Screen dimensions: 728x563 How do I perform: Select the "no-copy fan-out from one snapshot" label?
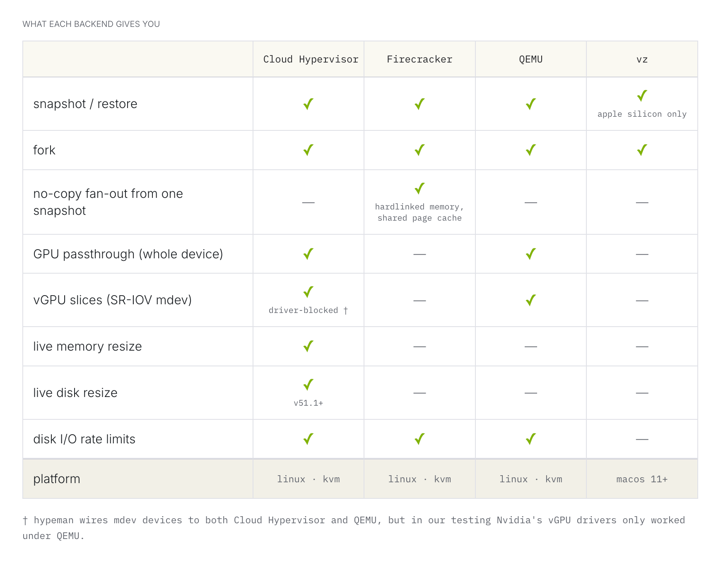click(x=108, y=202)
